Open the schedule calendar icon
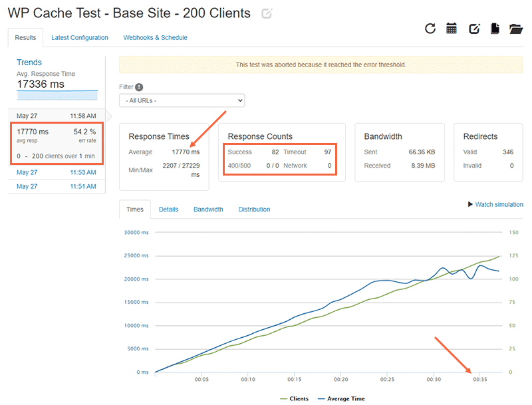The height and width of the screenshot is (405, 532). pos(452,28)
